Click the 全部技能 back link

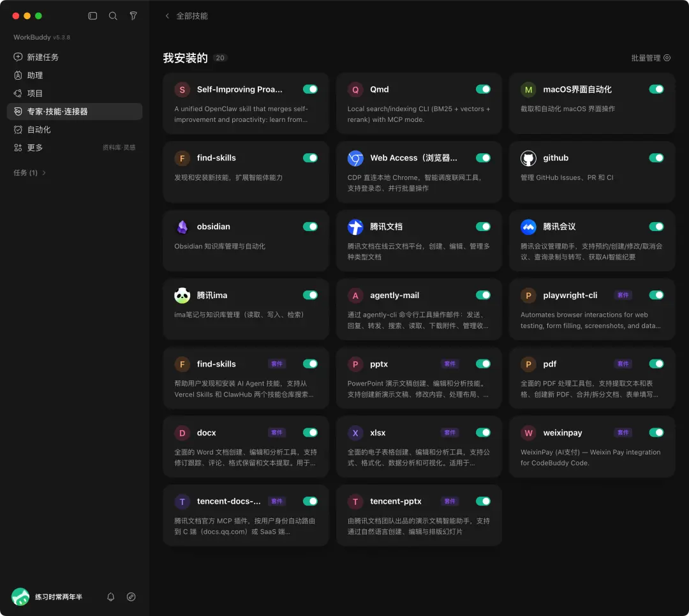tap(192, 16)
